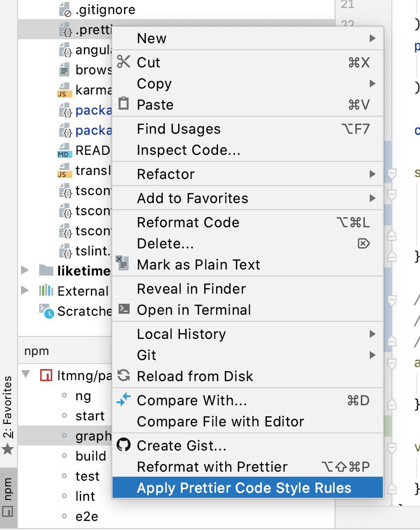The width and height of the screenshot is (420, 530).
Task: Click the Paste clipboard icon
Action: pos(124,104)
